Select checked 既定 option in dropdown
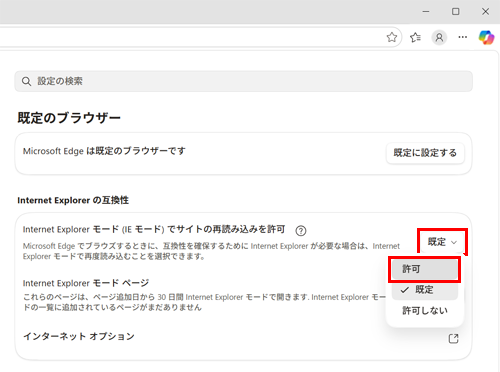Viewport: 500px width, 372px height. [425, 289]
